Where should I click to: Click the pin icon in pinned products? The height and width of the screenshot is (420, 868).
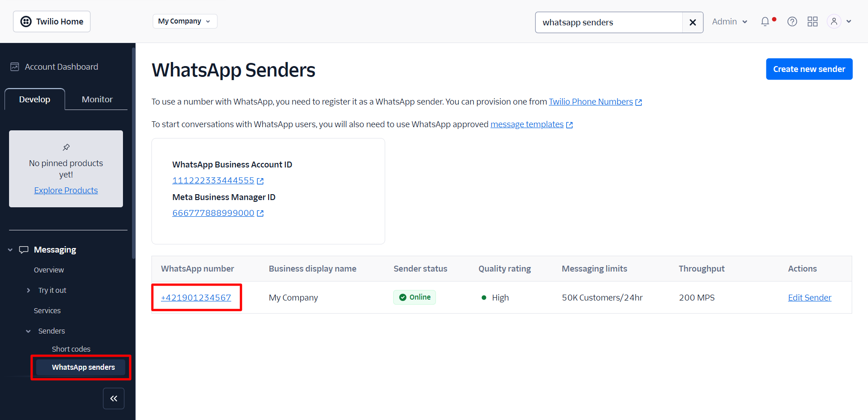(x=66, y=147)
